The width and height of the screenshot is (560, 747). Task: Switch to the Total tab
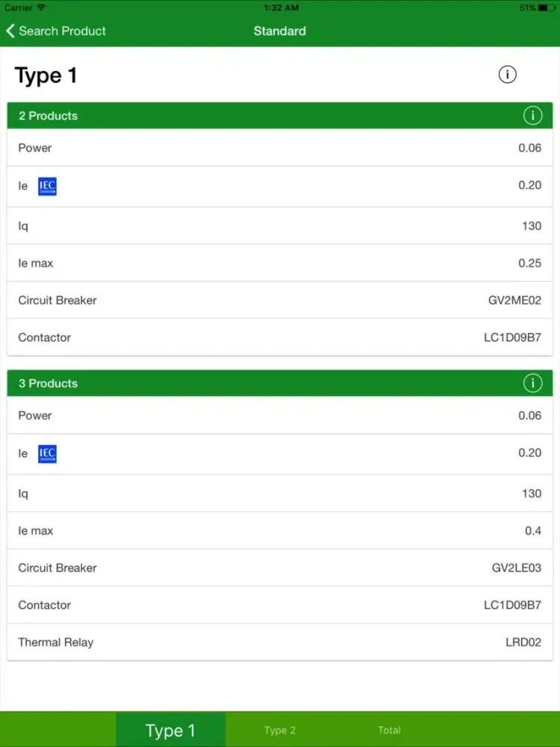389,730
